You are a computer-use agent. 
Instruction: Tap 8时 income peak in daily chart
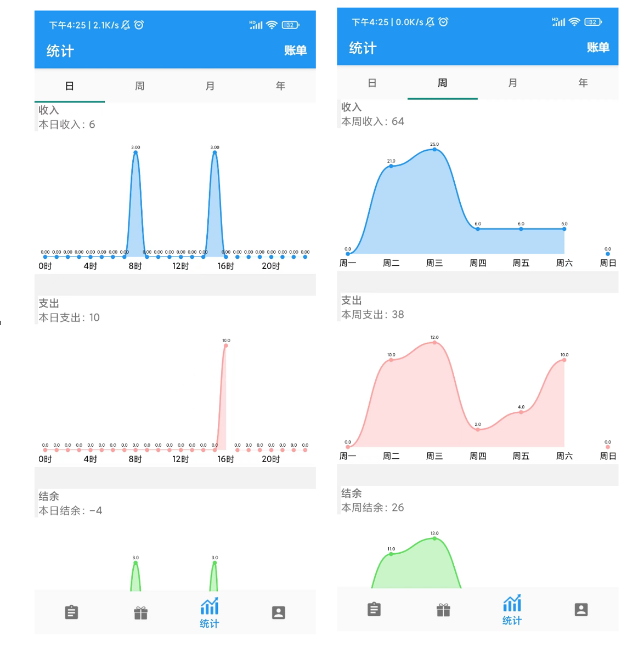pos(135,152)
